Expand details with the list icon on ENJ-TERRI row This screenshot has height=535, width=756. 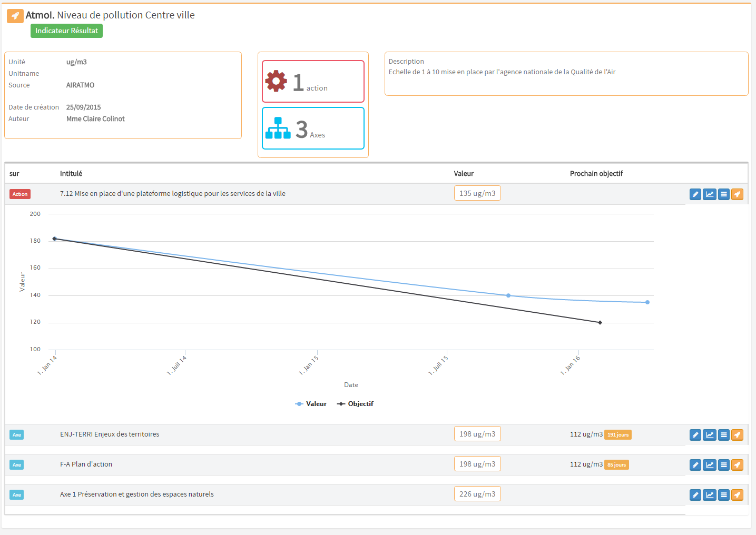tap(724, 435)
